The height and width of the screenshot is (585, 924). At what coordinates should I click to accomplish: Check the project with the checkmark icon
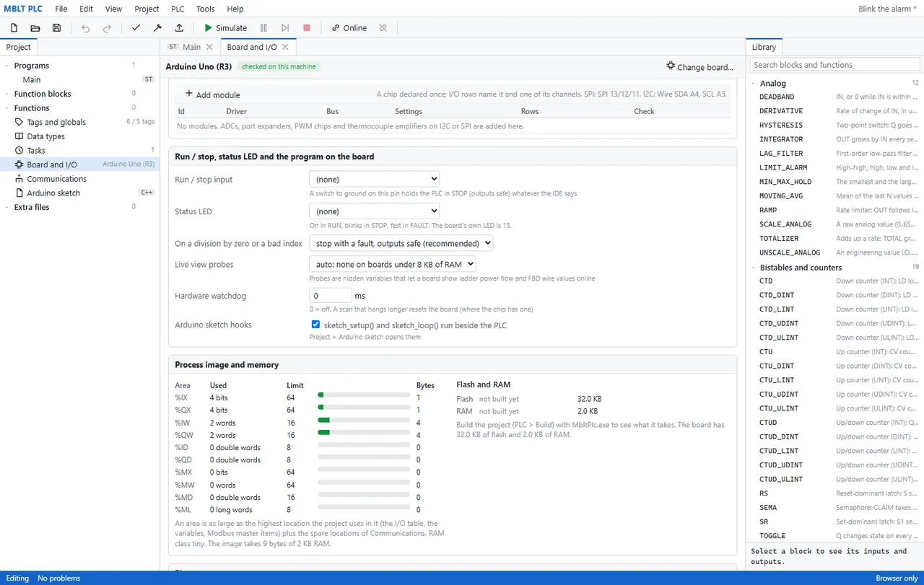point(136,28)
